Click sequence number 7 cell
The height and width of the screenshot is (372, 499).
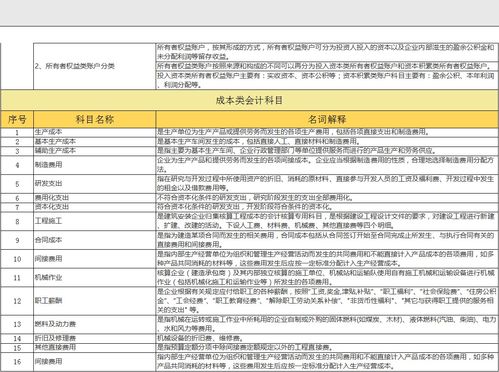(x=17, y=207)
